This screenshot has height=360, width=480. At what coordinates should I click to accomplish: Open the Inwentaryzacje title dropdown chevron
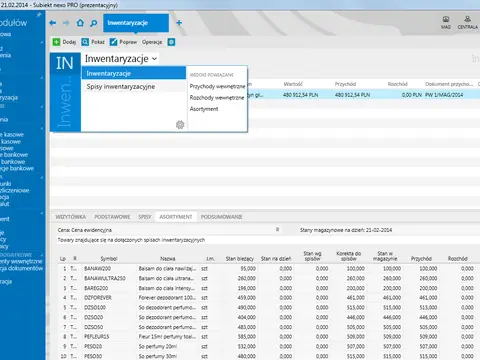pyautogui.click(x=154, y=59)
